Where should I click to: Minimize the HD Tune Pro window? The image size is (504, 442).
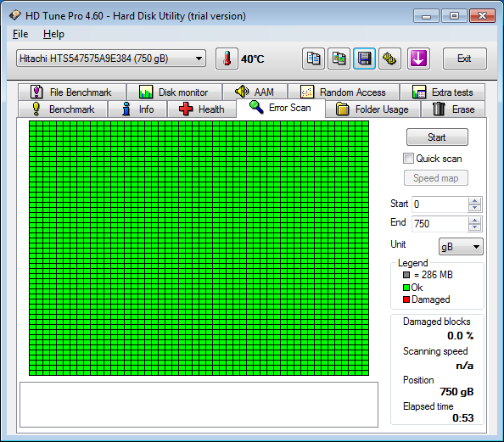point(426,16)
